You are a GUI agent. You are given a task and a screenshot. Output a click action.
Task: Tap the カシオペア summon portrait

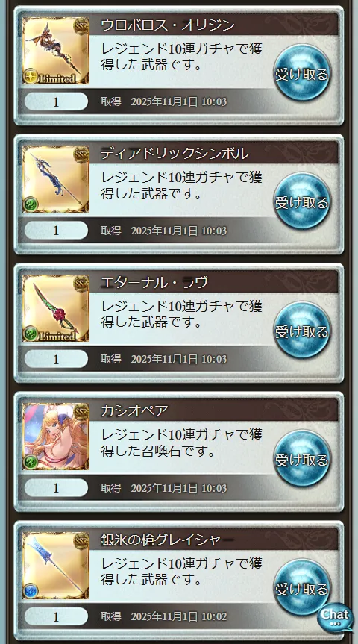point(56,437)
